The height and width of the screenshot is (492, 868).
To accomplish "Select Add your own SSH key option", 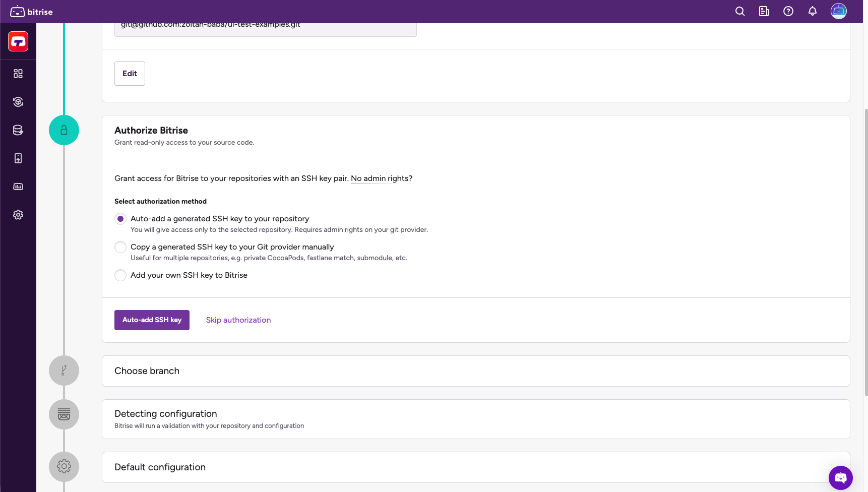I will (120, 275).
